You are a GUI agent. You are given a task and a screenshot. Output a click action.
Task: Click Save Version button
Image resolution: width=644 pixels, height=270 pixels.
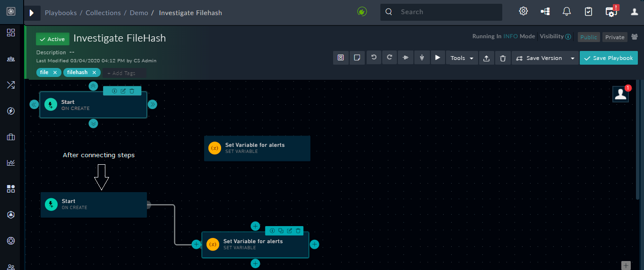tap(539, 58)
